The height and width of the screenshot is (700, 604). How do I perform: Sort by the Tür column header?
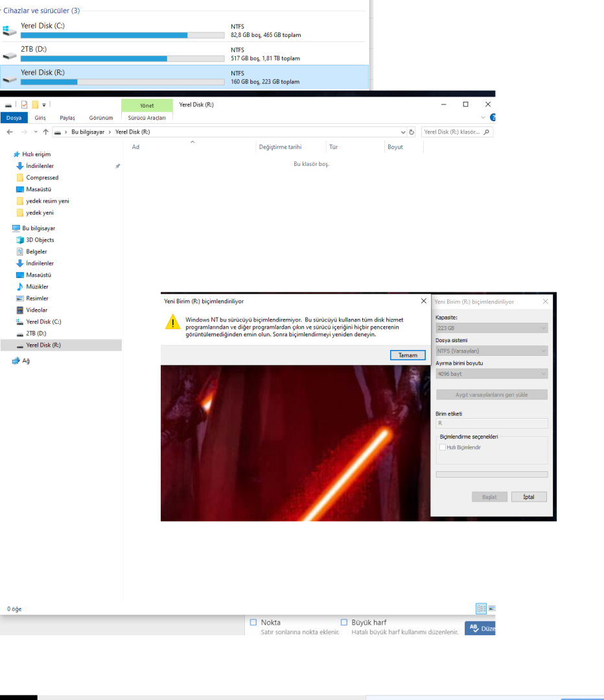pyautogui.click(x=334, y=147)
